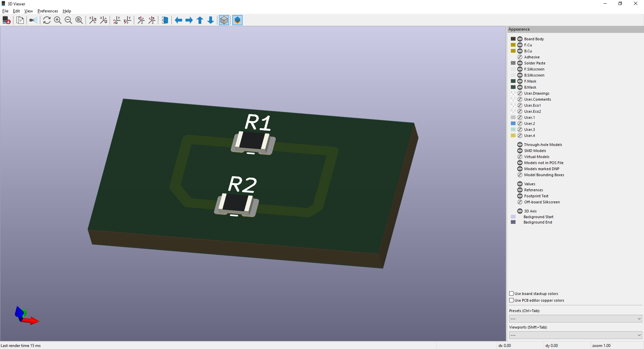Click the Zoom to Fit icon
Screen dimensions: 644x349
[79, 20]
